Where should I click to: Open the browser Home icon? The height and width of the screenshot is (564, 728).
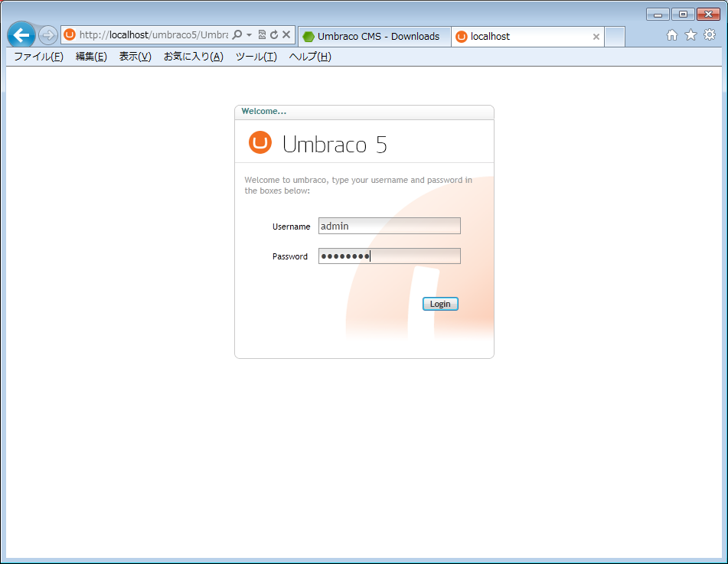pyautogui.click(x=672, y=35)
